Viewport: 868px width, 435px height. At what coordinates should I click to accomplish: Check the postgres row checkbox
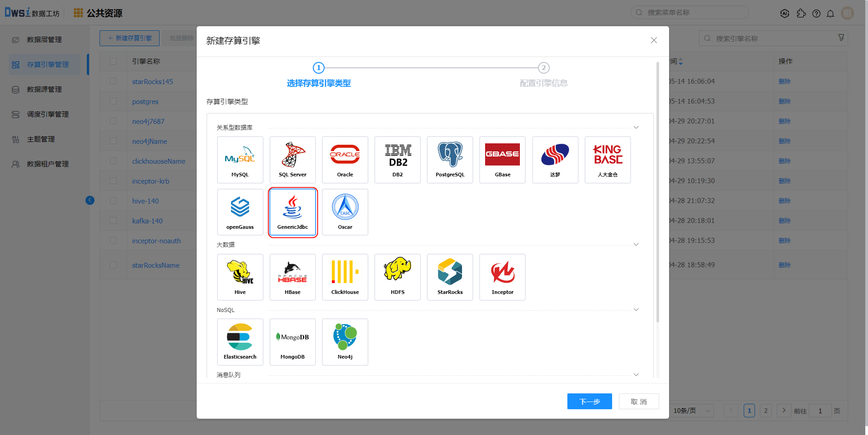(x=113, y=101)
